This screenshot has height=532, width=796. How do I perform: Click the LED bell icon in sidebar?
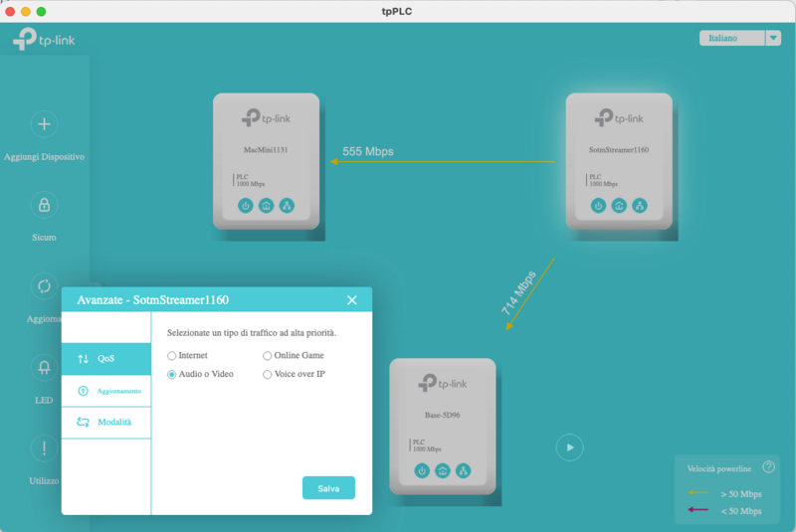click(44, 368)
